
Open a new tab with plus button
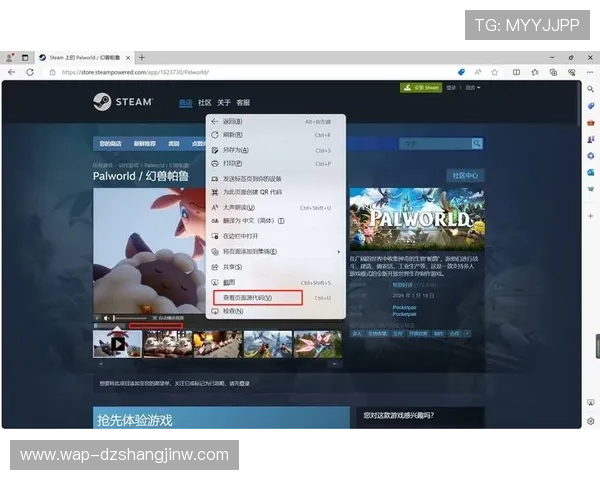click(x=141, y=57)
